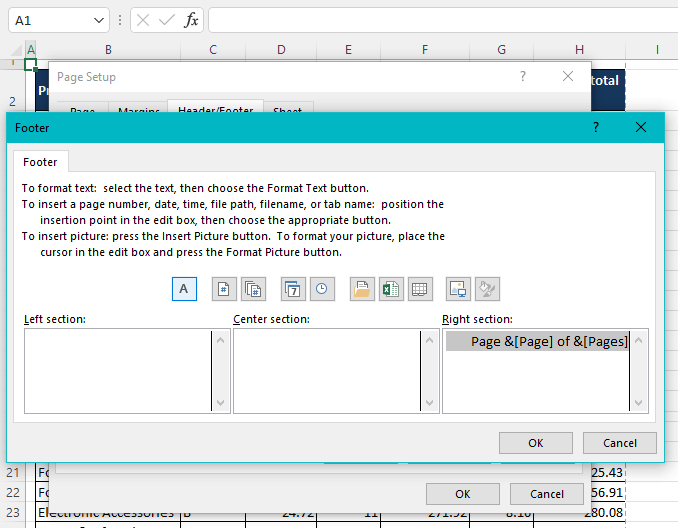Image resolution: width=678 pixels, height=528 pixels.
Task: Insert File Path button
Action: click(361, 289)
